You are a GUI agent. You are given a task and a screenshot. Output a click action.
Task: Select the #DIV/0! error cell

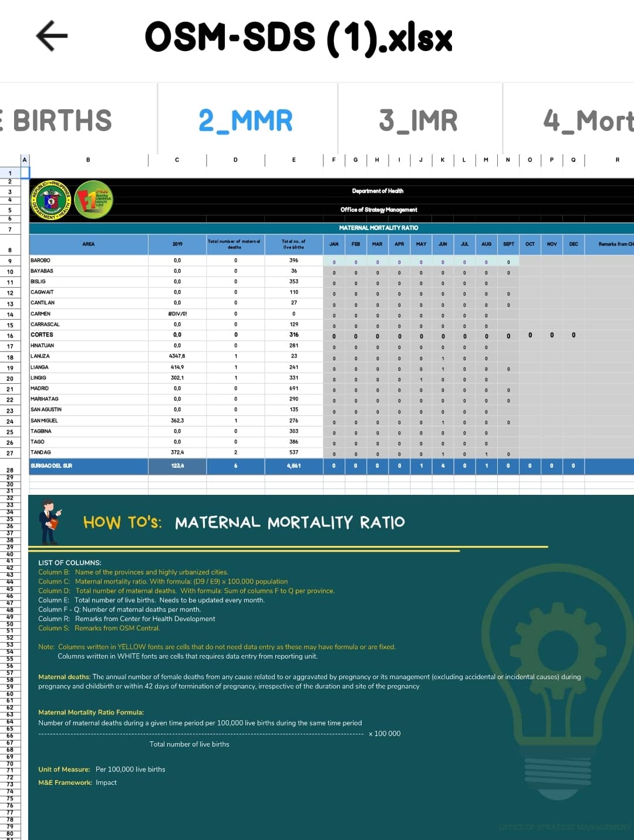click(177, 313)
